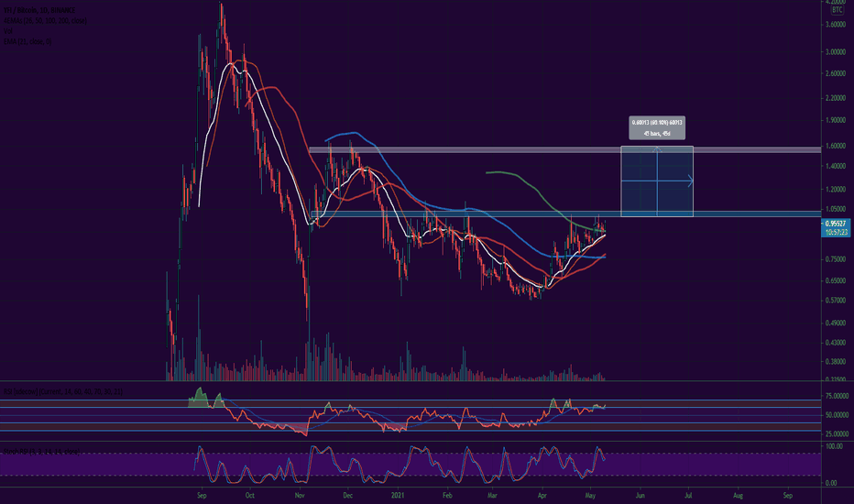Click the 50.00000 RSI axis label
Image resolution: width=854 pixels, height=504 pixels.
click(x=838, y=415)
